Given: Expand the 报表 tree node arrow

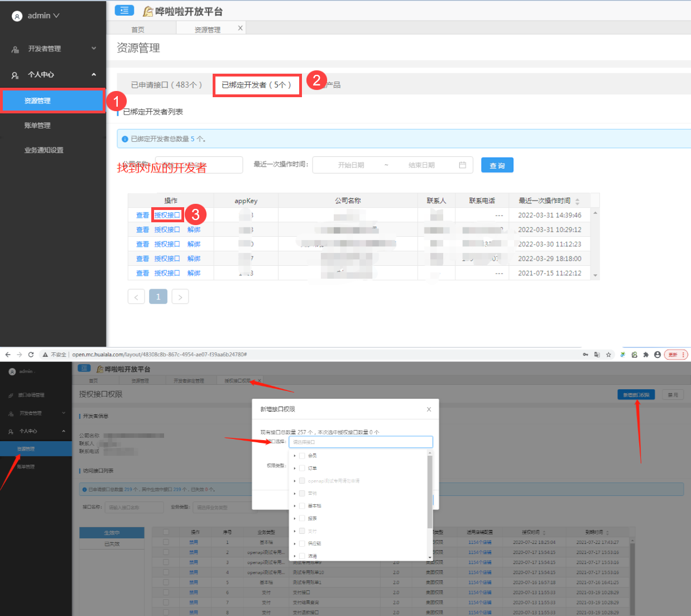Looking at the screenshot, I should 295,518.
